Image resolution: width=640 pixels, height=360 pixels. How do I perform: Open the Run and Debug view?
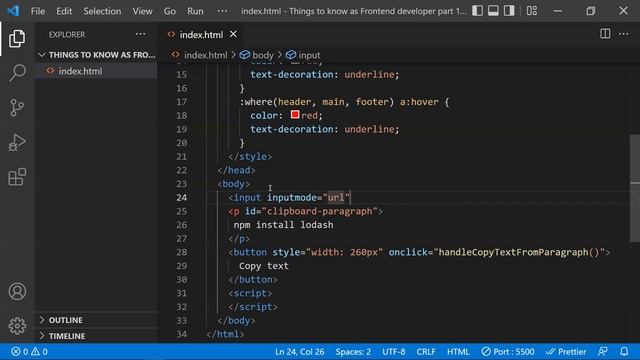point(17,142)
